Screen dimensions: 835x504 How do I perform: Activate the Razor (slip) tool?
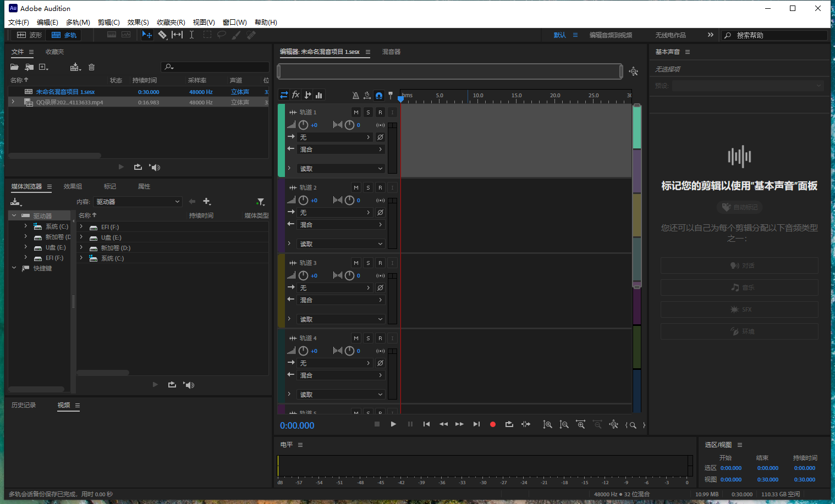pyautogui.click(x=163, y=35)
